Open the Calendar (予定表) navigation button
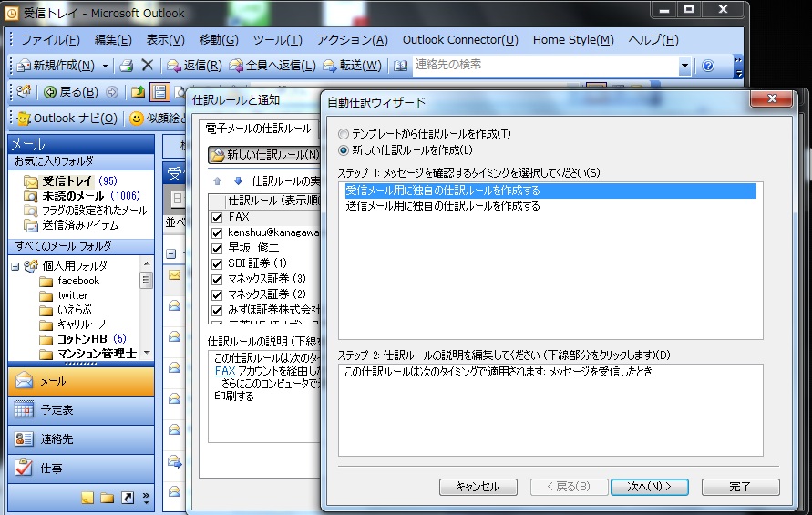Image resolution: width=812 pixels, height=515 pixels. tap(81, 410)
